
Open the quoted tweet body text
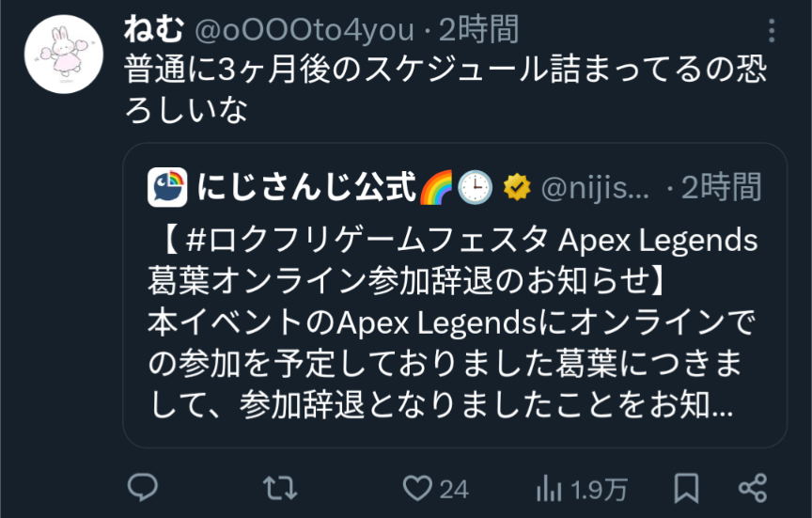[453, 322]
